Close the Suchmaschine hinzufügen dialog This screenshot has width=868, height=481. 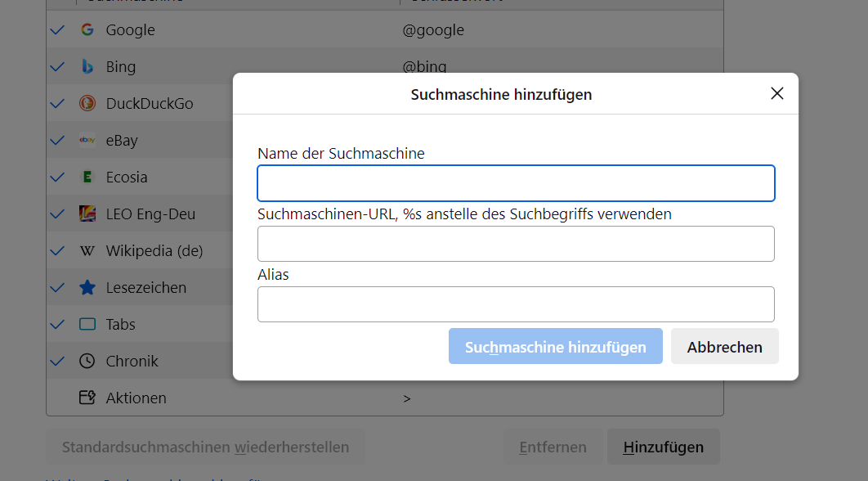tap(776, 93)
